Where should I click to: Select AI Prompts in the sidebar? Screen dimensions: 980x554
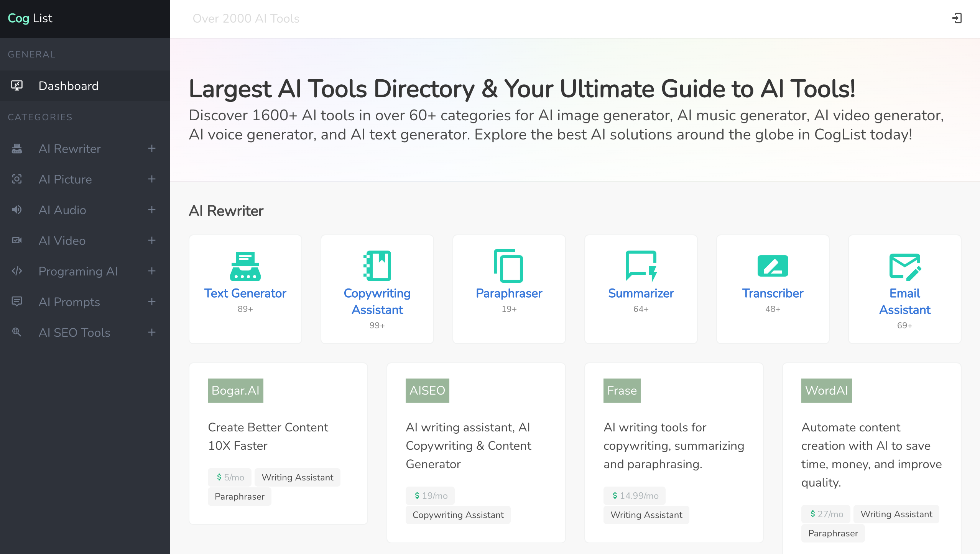coord(85,302)
